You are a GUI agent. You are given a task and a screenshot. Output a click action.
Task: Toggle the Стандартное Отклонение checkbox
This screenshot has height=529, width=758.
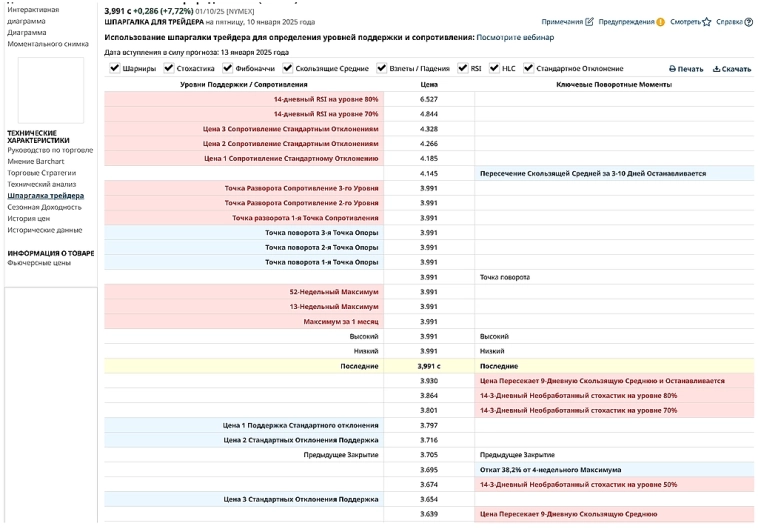[528, 69]
